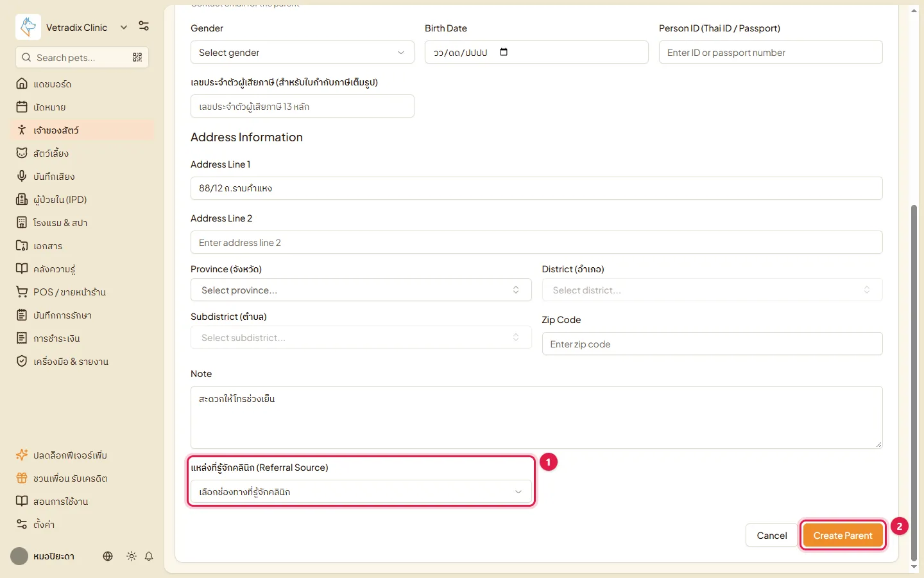Click the shopping cart icon beside POS / ขายหน้าร้าน

click(22, 292)
